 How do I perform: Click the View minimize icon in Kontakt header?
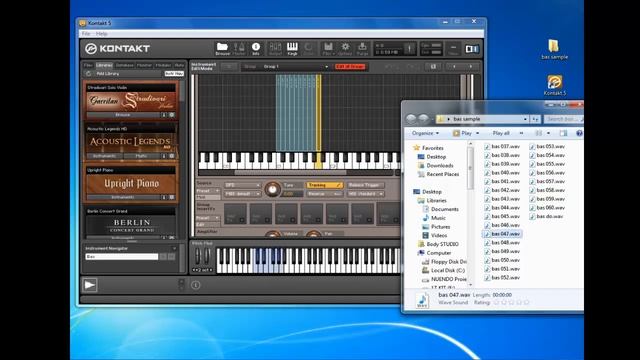pyautogui.click(x=453, y=49)
